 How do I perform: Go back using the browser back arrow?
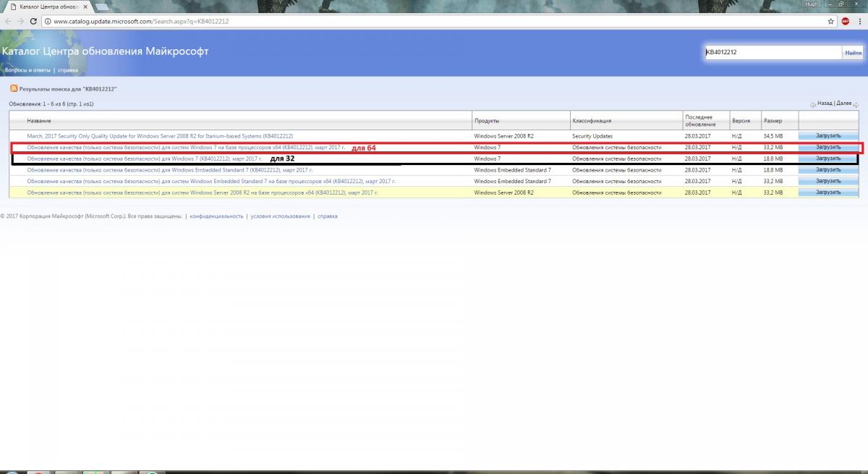coord(8,21)
